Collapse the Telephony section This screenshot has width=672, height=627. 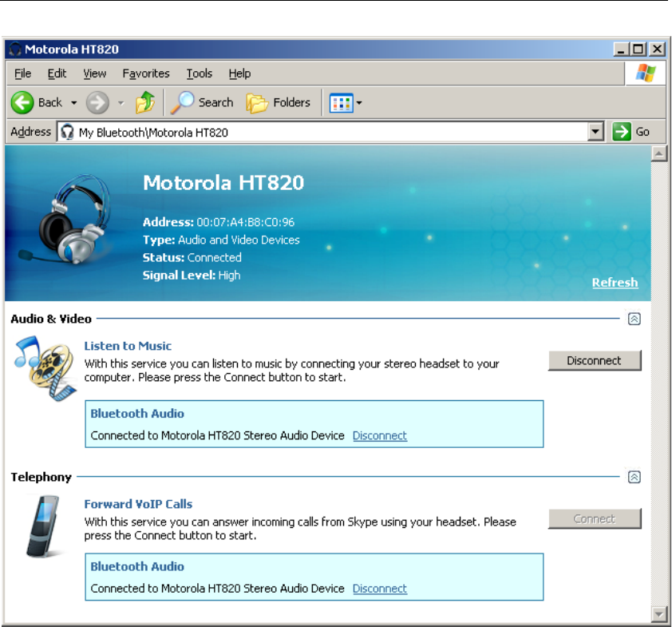click(634, 477)
